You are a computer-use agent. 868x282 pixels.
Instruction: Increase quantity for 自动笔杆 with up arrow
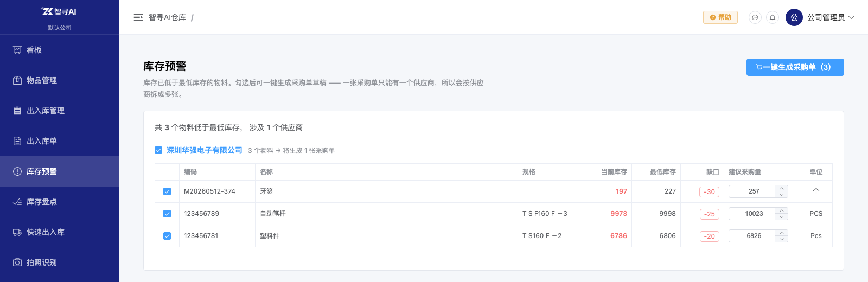(782, 210)
